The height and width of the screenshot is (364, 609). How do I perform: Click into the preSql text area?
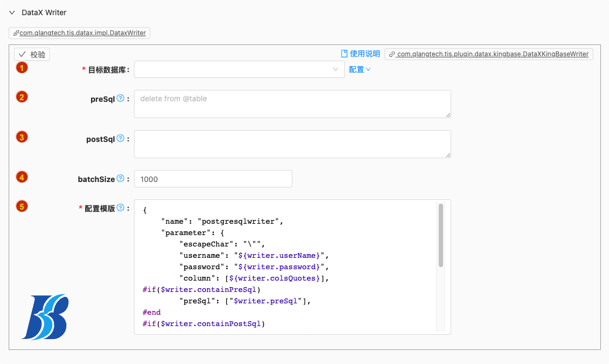point(292,104)
